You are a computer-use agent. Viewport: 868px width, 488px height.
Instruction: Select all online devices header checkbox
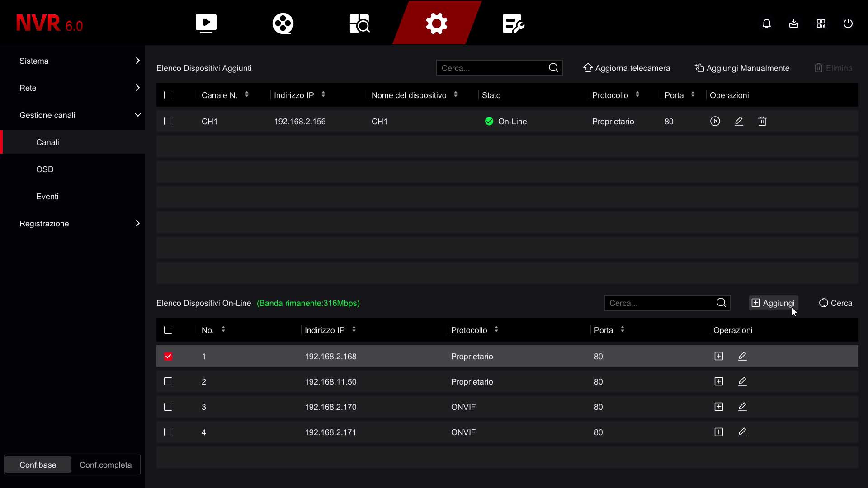click(x=168, y=330)
